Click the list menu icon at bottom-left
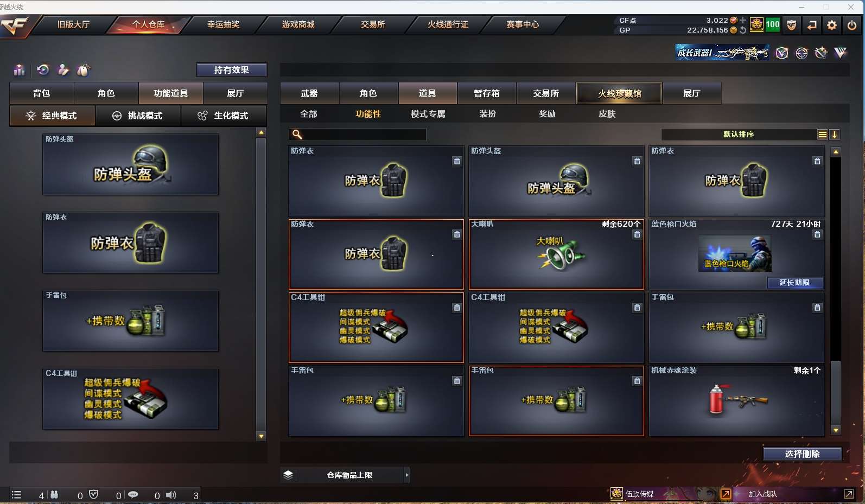 pos(16,495)
